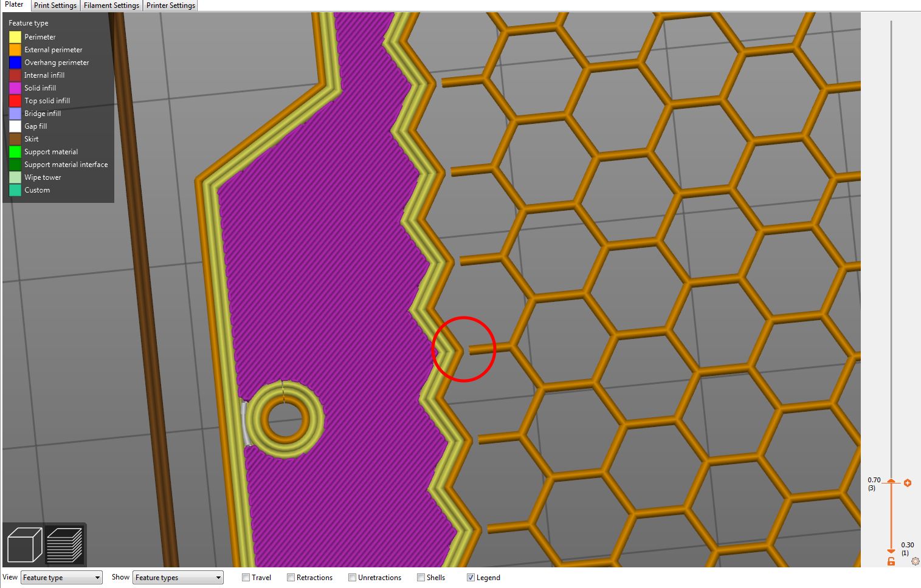Click the orange plus icon near layer slider
The width and height of the screenshot is (921, 588).
pyautogui.click(x=908, y=483)
